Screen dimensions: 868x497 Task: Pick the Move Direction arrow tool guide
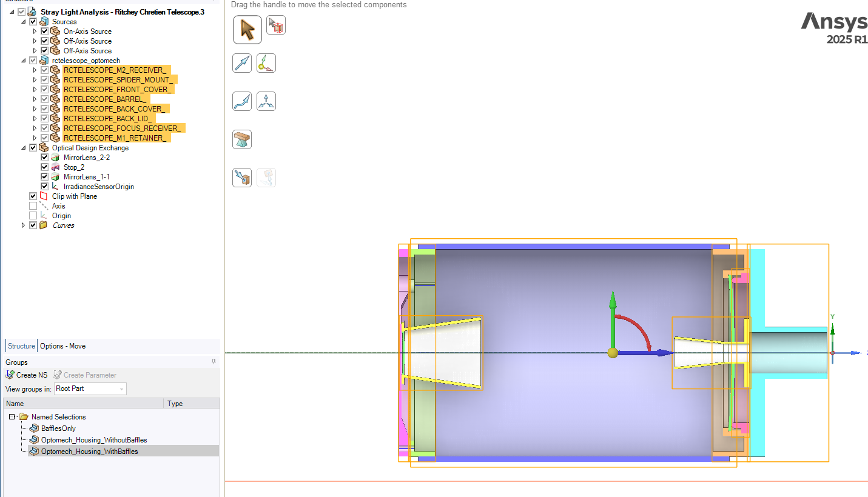tap(242, 63)
